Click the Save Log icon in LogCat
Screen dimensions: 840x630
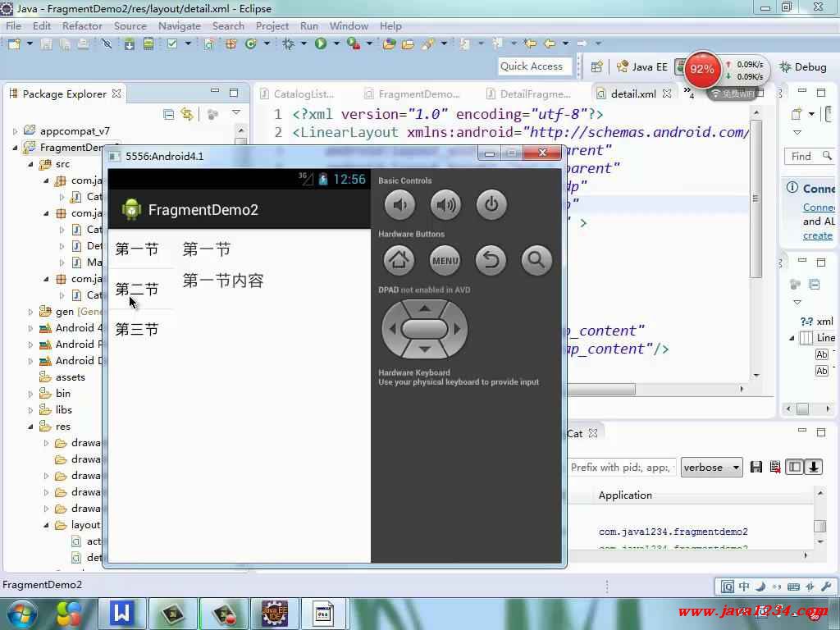tap(756, 467)
